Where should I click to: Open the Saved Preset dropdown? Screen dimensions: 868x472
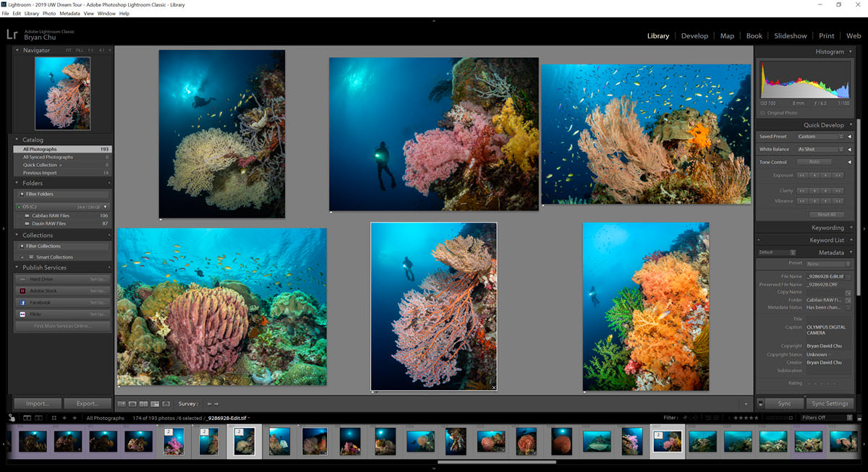coord(820,137)
